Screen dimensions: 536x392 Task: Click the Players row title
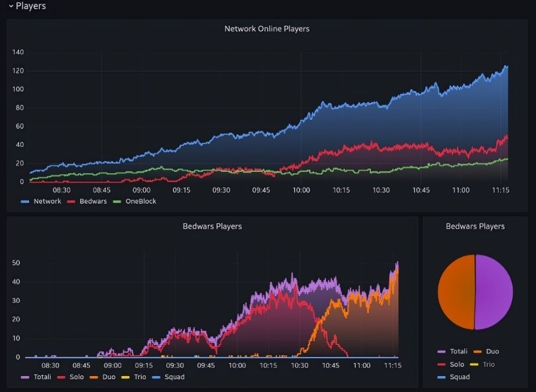point(31,6)
